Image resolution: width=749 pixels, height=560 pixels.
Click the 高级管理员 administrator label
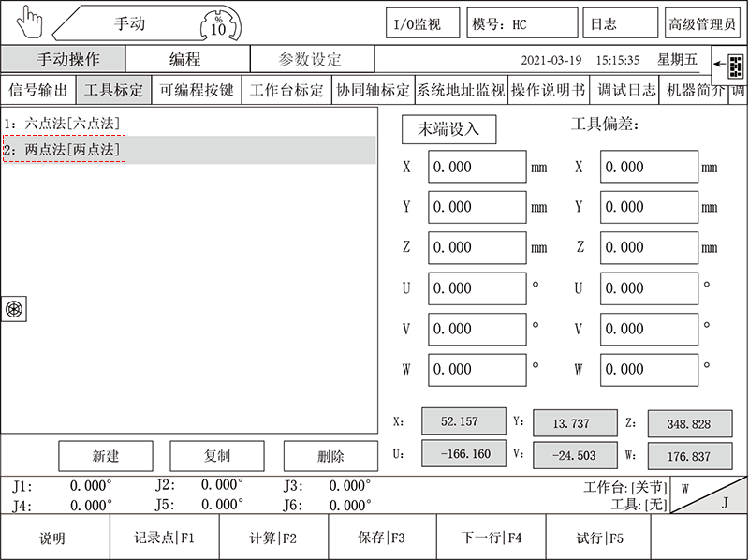[702, 22]
